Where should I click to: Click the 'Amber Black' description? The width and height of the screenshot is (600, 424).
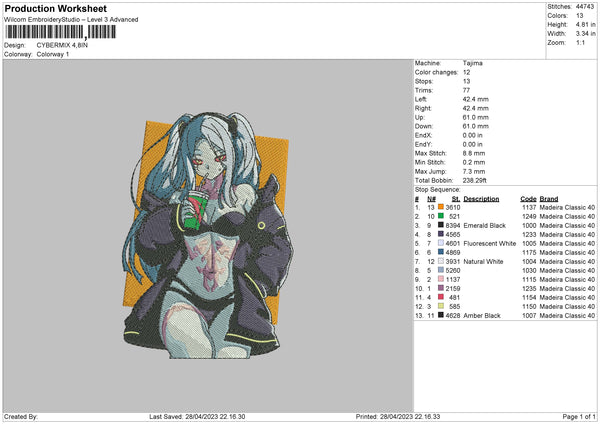coord(482,316)
